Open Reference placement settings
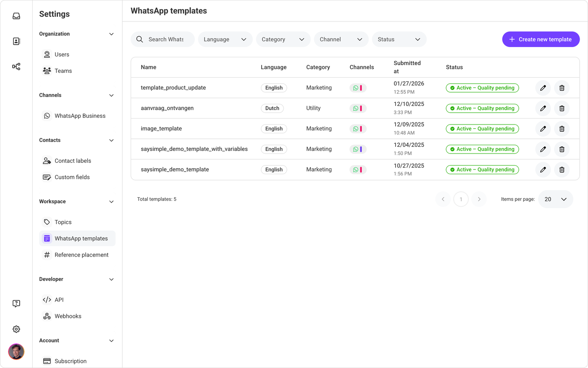Screen dimensions: 588x368 (x=81, y=255)
